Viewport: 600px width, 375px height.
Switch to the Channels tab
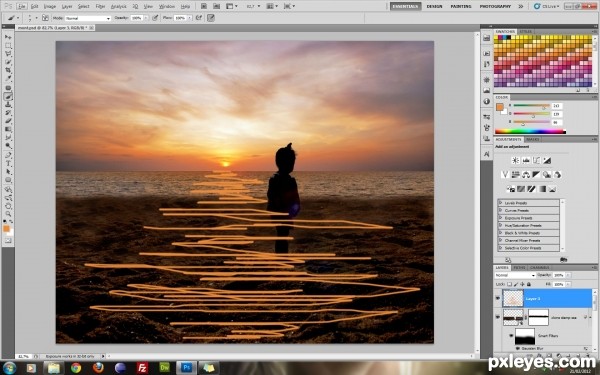tap(540, 267)
